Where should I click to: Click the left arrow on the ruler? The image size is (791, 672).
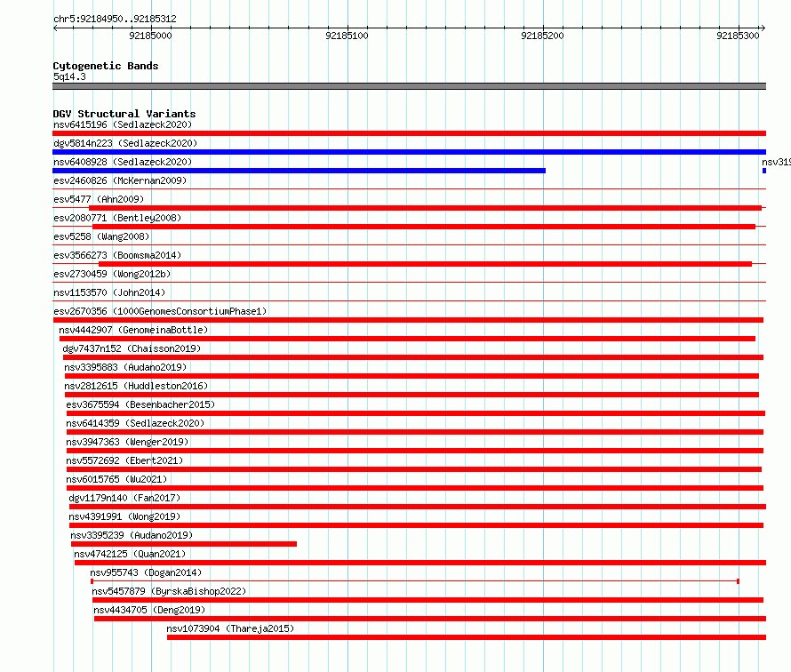[55, 28]
